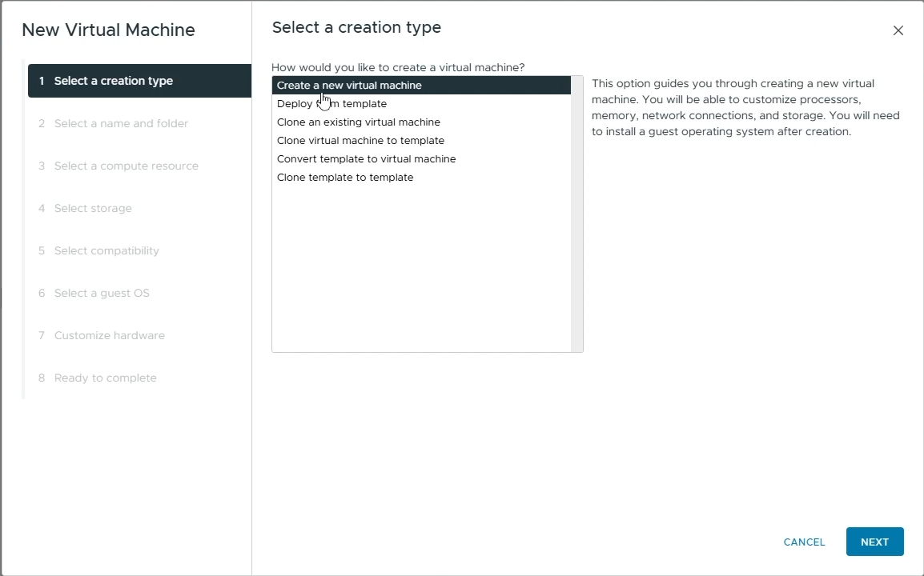
Task: Close the New Virtual Machine wizard
Action: [898, 30]
